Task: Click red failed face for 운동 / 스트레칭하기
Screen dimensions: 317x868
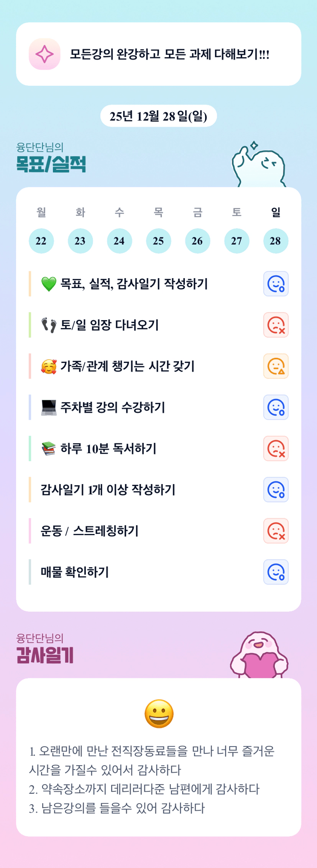Action: [x=276, y=531]
